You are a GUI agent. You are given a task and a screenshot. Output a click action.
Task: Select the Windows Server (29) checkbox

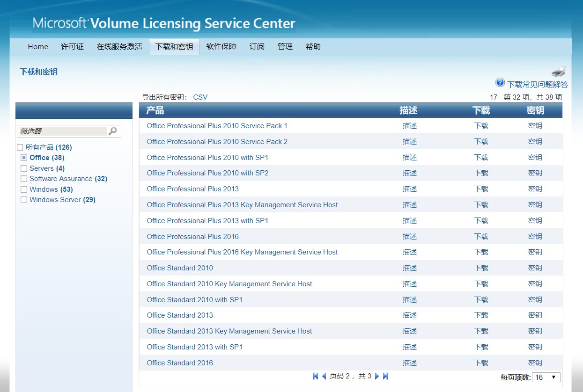pos(24,200)
